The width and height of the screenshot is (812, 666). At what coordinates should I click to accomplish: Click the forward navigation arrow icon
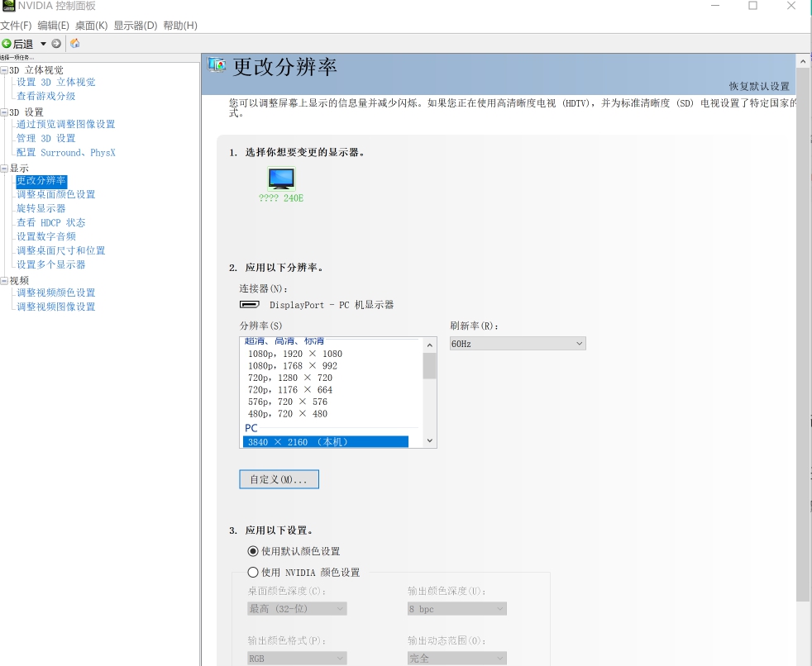point(56,43)
